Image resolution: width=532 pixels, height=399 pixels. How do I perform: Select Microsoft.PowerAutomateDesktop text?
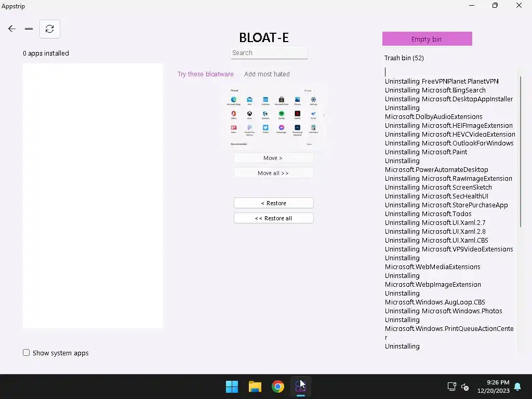click(x=436, y=170)
